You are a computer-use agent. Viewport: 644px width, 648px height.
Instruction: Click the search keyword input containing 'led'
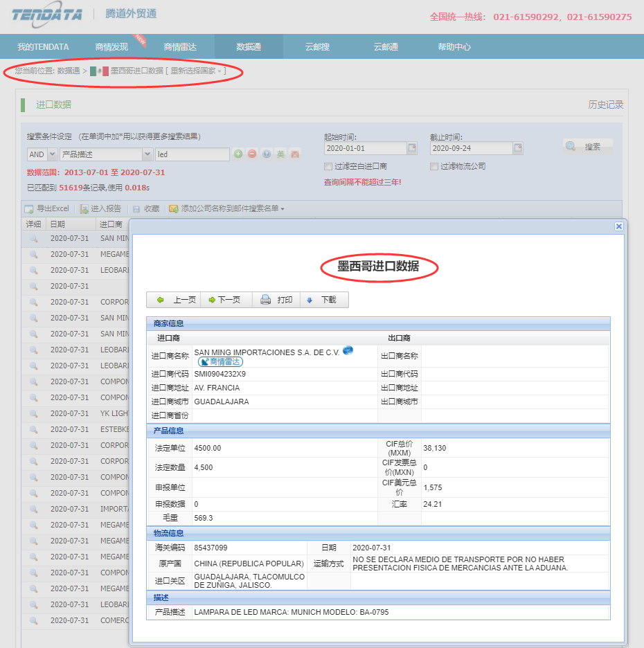pyautogui.click(x=192, y=154)
